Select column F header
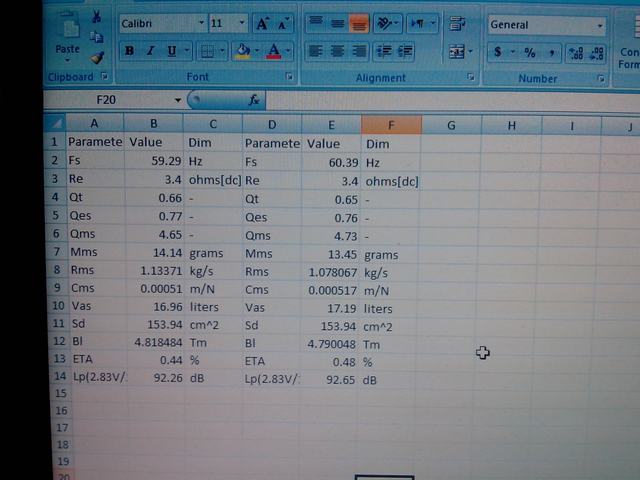Viewport: 640px width, 480px height. (391, 125)
